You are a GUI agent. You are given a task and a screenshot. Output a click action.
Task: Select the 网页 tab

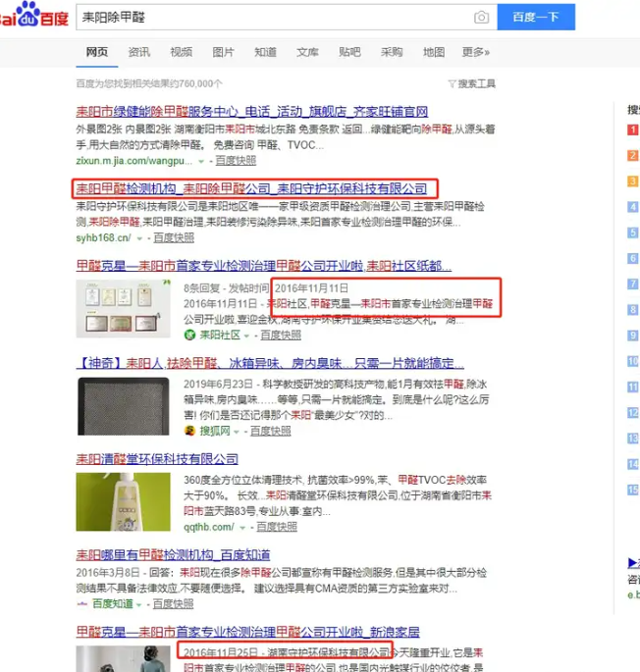coord(97,52)
